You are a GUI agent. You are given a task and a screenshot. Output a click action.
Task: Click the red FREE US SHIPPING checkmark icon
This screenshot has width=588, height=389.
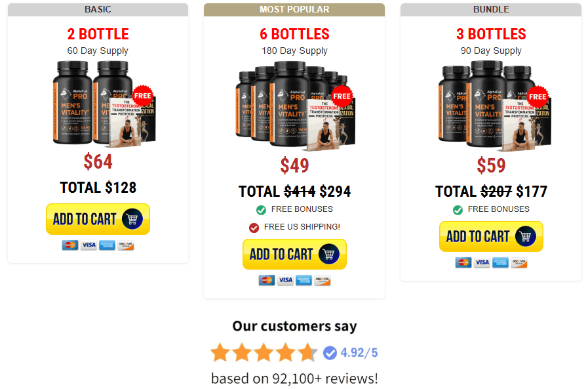[x=253, y=226]
